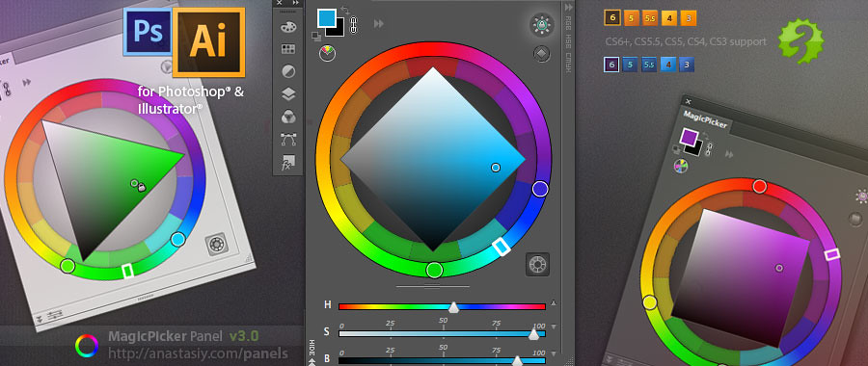Open the fx styles icon in the side strip

point(287,162)
